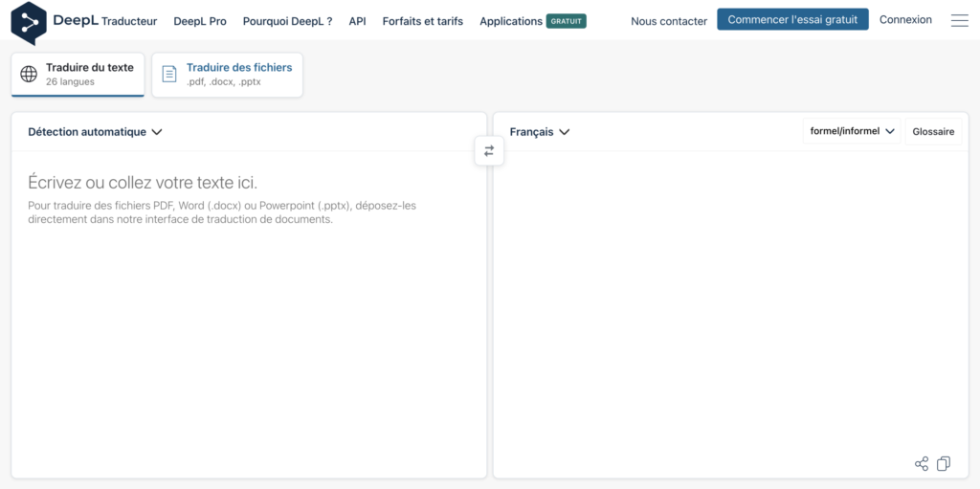Click the document icon in Traduire des fichiers
The width and height of the screenshot is (980, 489).
(169, 74)
